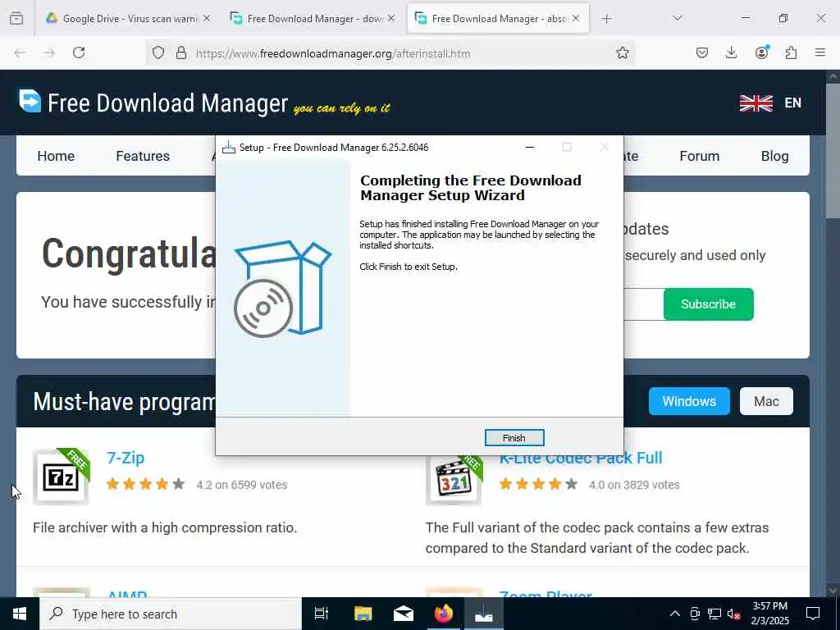Click the muted volume tray icon
Image resolution: width=840 pixels, height=630 pixels.
click(x=734, y=614)
